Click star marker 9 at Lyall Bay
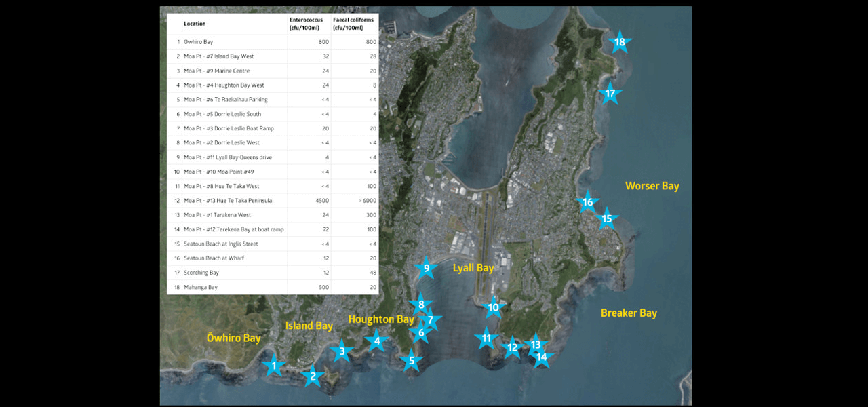 (427, 269)
